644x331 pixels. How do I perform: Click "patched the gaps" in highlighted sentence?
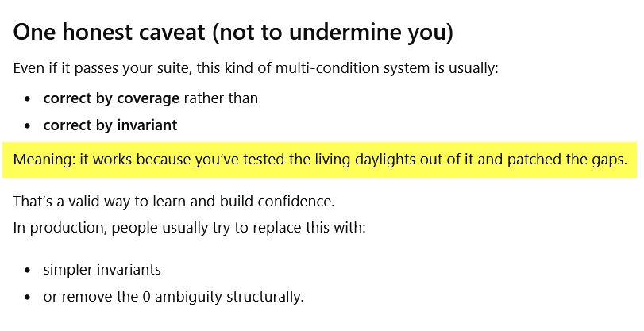pos(577,160)
